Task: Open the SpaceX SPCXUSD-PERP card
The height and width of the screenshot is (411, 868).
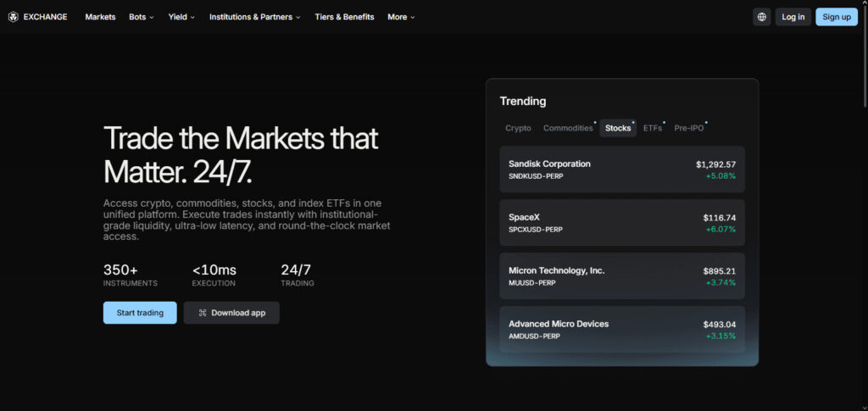Action: click(x=622, y=223)
